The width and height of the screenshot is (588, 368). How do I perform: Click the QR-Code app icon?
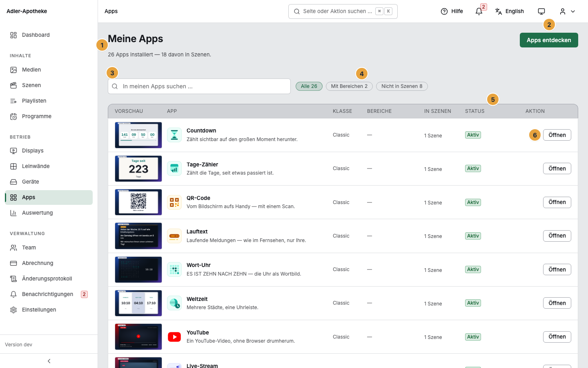tap(174, 202)
